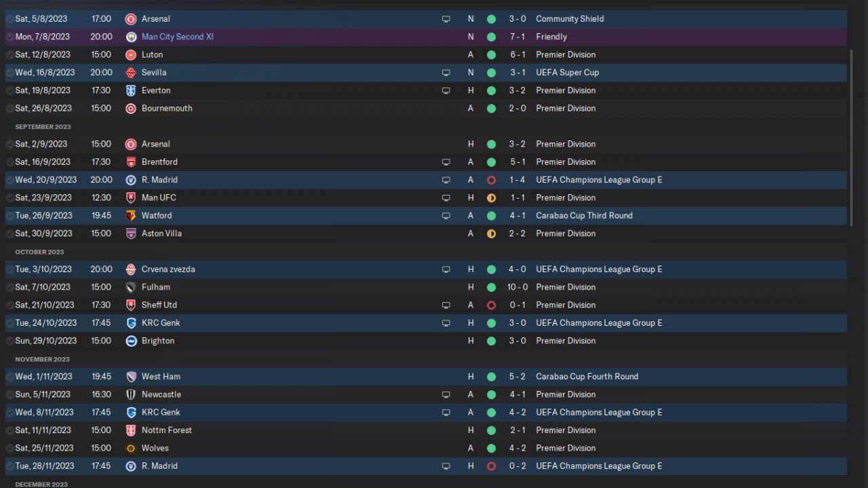Click TV broadcast icon on the Brentford row
868x488 pixels.
coord(446,162)
